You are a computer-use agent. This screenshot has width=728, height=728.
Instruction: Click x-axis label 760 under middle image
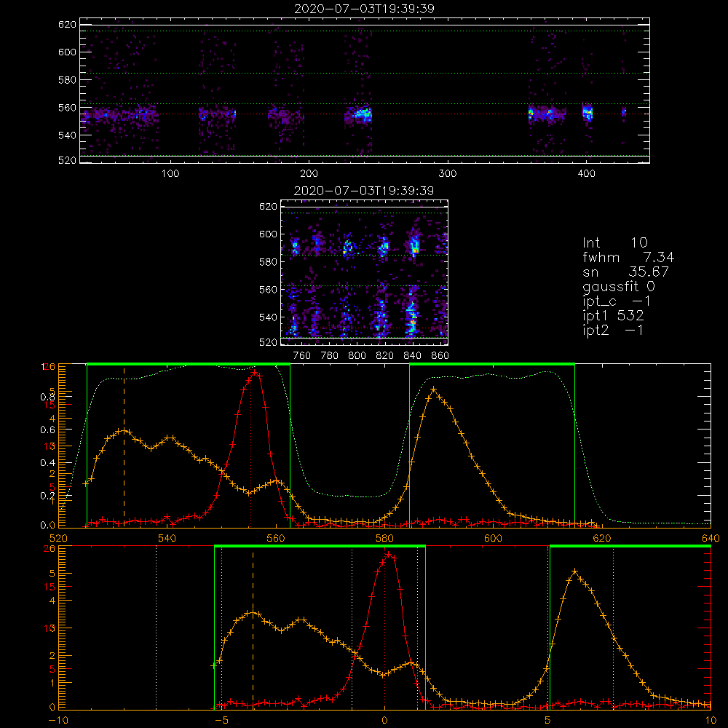pos(302,356)
